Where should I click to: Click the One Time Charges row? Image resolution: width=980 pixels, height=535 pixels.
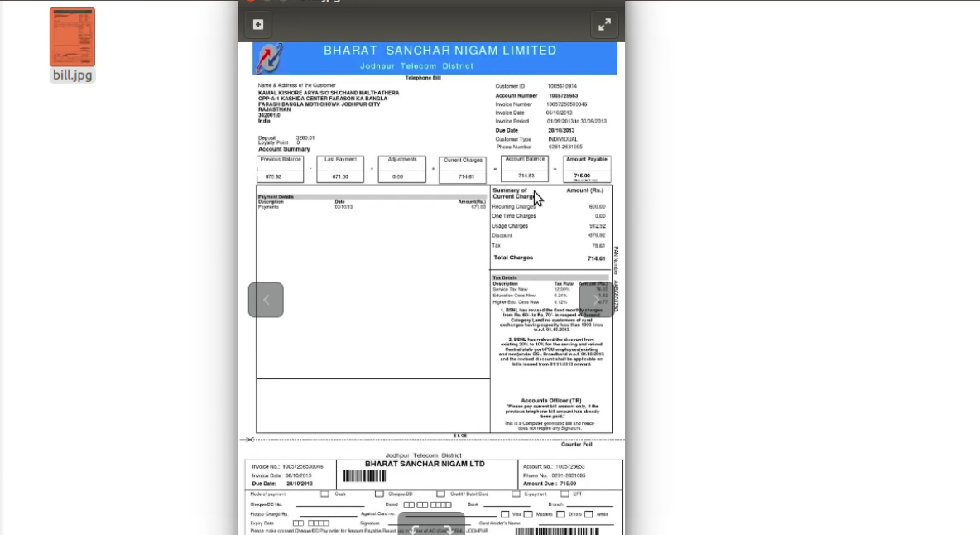pos(548,216)
